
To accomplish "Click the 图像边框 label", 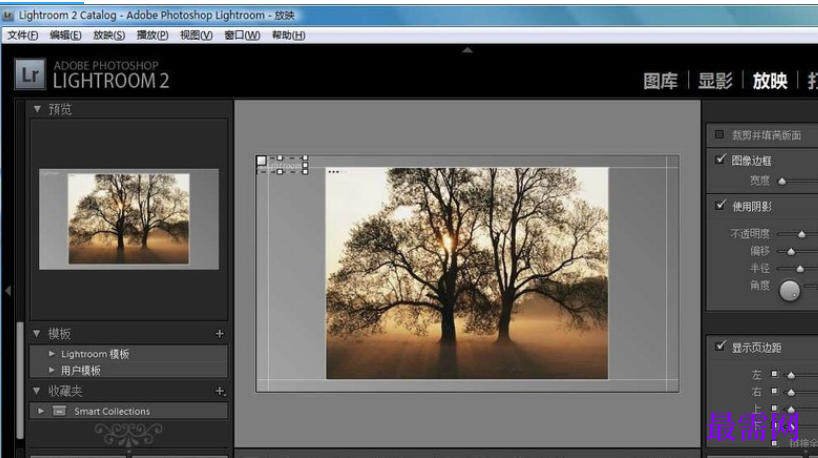I will (751, 161).
